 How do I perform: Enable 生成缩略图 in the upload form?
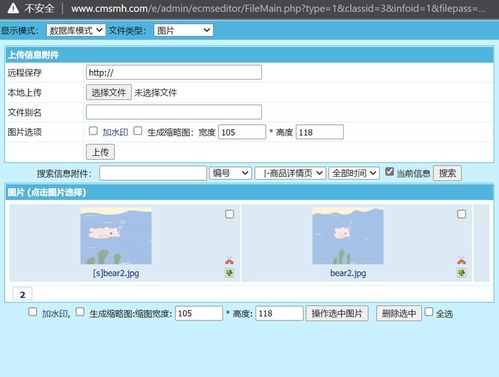tap(138, 131)
